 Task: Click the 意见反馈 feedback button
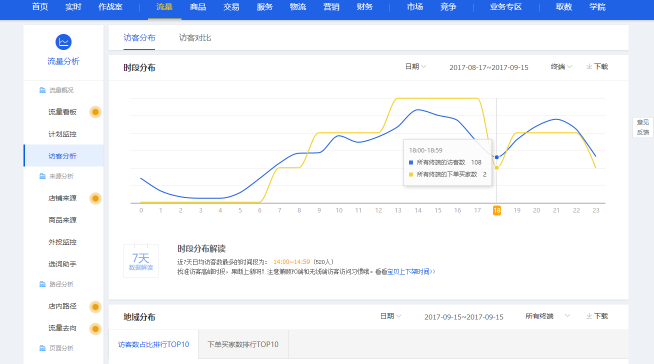pos(643,127)
